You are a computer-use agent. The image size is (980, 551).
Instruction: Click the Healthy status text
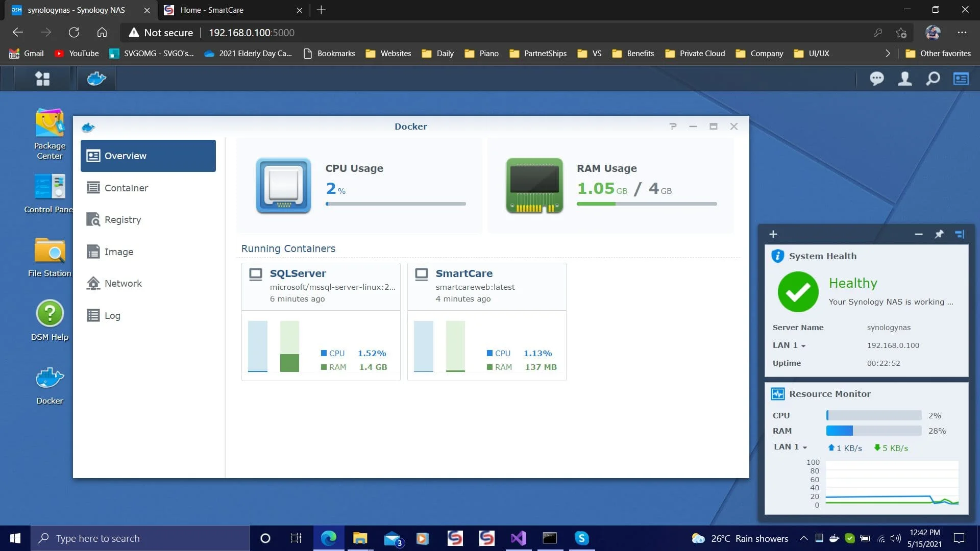coord(852,283)
